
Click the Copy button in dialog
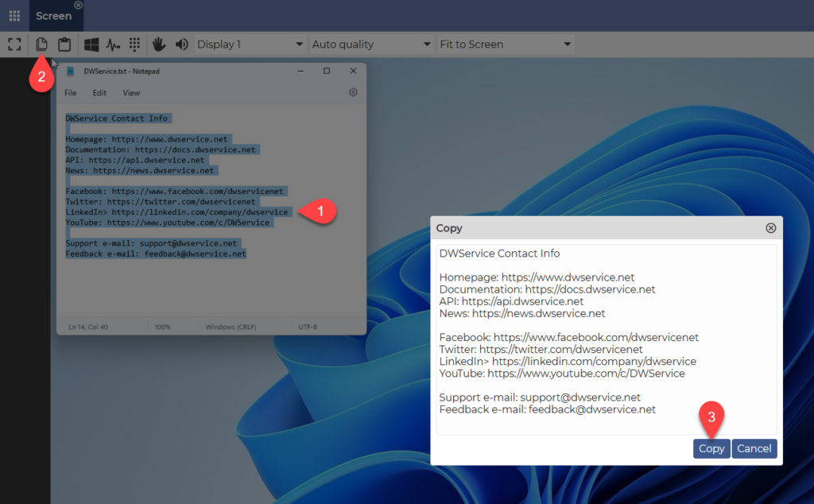(711, 448)
